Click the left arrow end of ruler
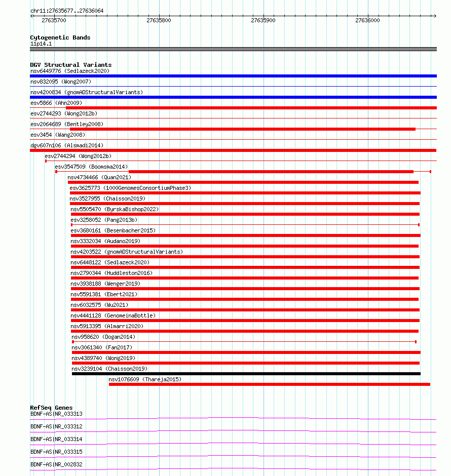This screenshot has width=451, height=476. click(31, 16)
